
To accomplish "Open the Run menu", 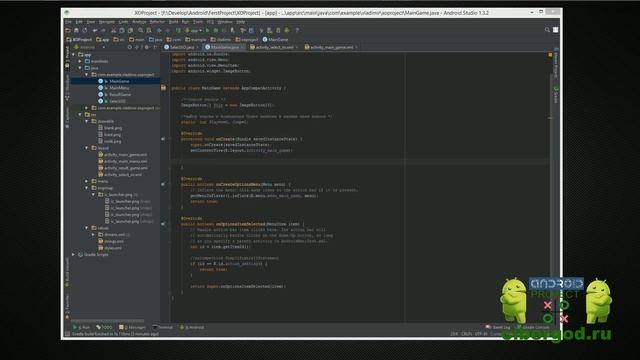I will 185,22.
